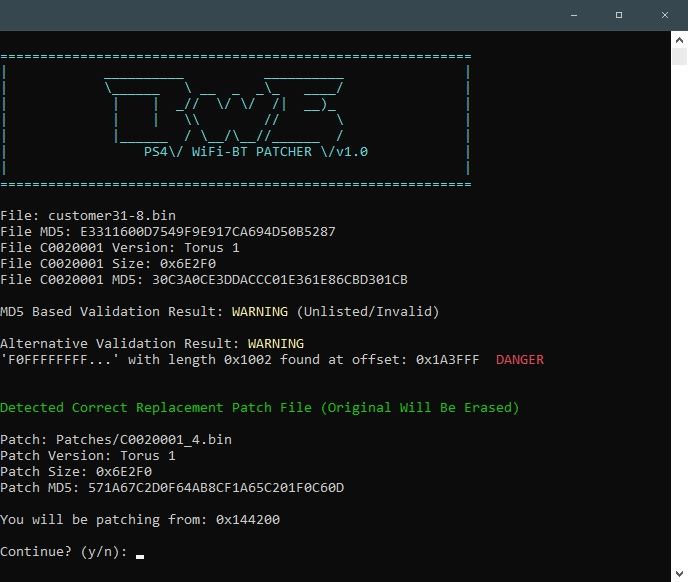This screenshot has width=688, height=582.
Task: Click '(Unlisted/Invalid)' text
Action: pyautogui.click(x=368, y=312)
